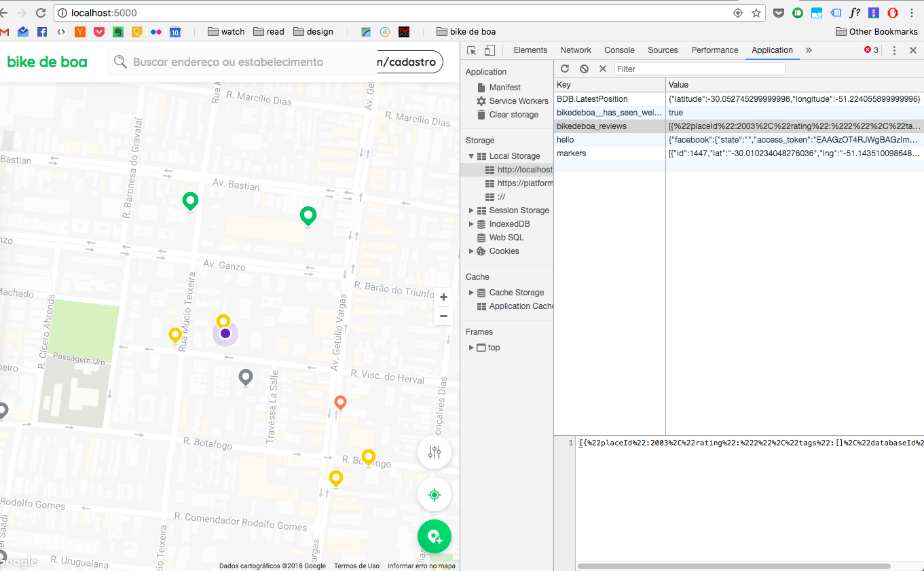Select the orange map marker
Screen dimensions: 924x571
tap(341, 403)
